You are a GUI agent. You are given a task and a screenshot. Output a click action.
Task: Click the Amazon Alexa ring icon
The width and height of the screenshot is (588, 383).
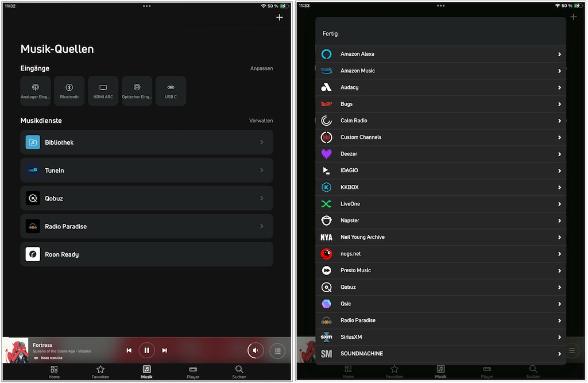(326, 54)
